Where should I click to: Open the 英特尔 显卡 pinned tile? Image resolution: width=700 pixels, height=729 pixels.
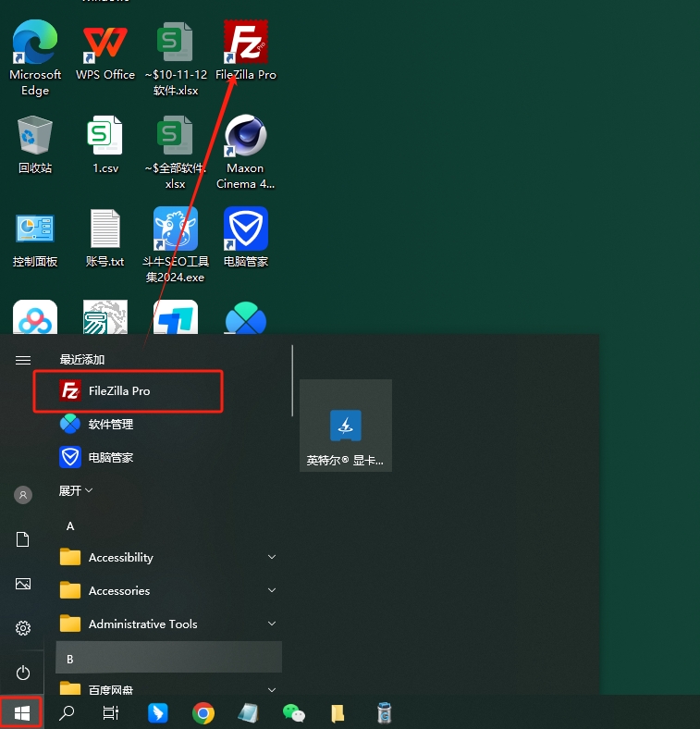click(346, 426)
